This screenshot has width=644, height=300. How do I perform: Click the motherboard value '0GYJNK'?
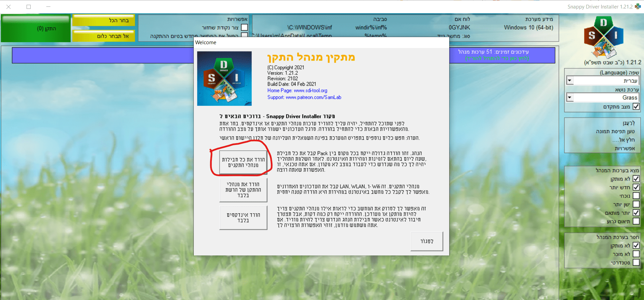(x=459, y=28)
